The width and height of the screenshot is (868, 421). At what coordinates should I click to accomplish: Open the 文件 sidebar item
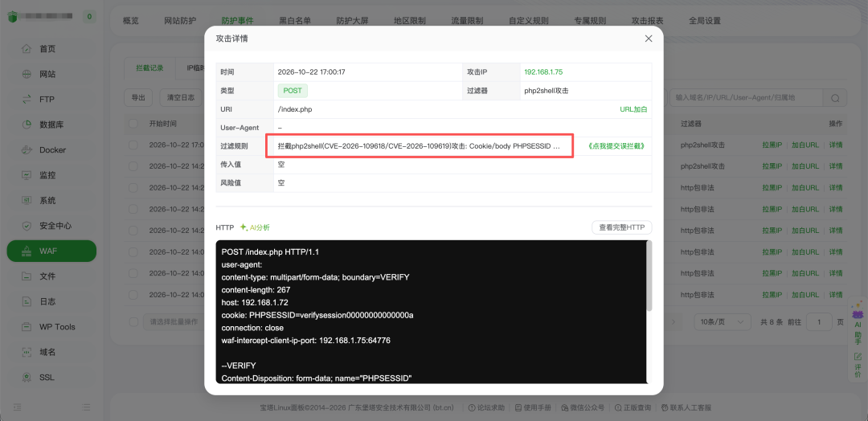(51, 276)
